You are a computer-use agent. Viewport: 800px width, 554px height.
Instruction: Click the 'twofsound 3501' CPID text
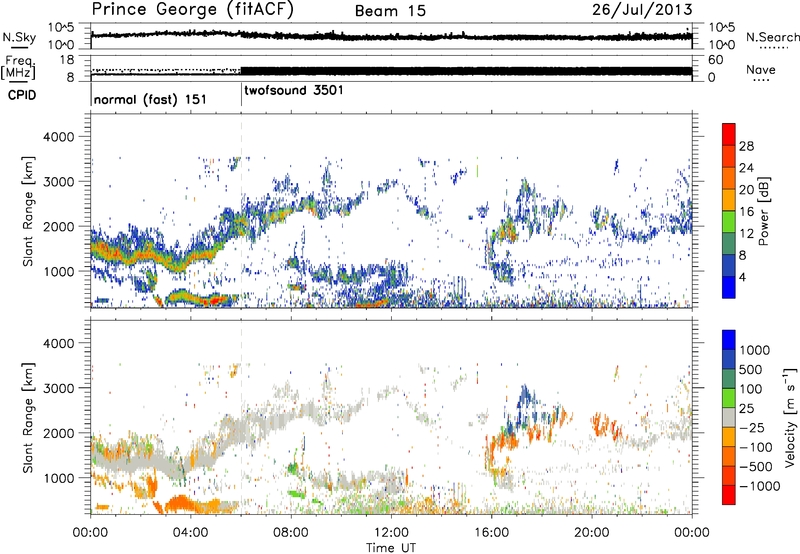[294, 91]
